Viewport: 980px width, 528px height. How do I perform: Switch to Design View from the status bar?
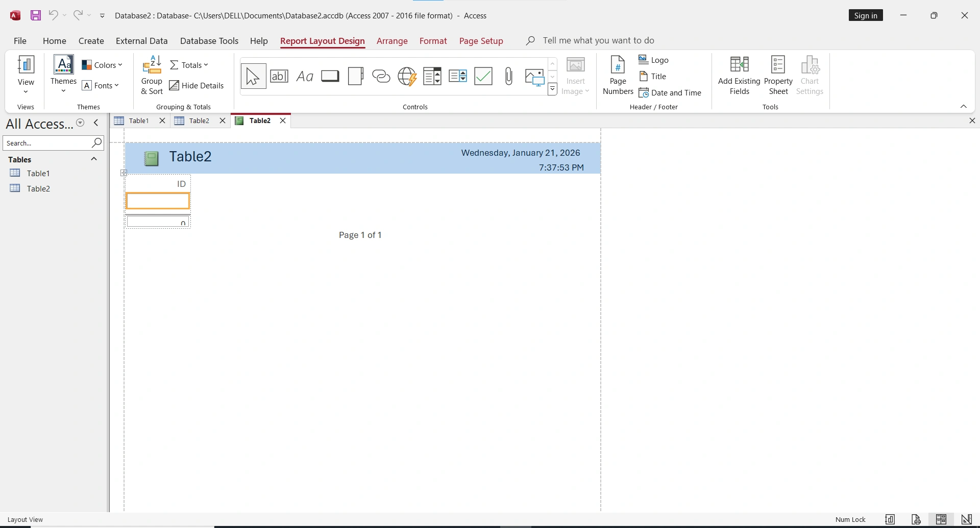pyautogui.click(x=966, y=519)
